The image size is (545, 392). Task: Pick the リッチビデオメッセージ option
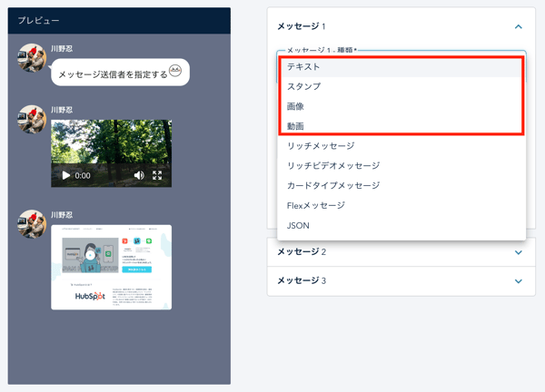coord(332,166)
